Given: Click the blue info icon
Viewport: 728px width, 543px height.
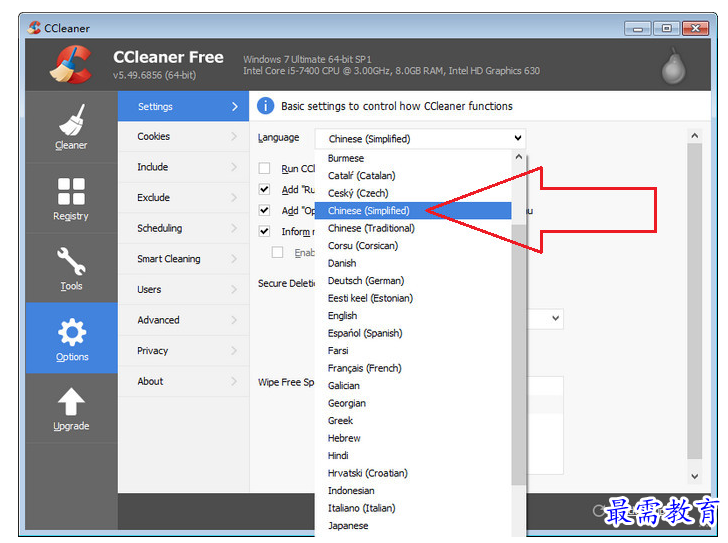Looking at the screenshot, I should (x=266, y=106).
